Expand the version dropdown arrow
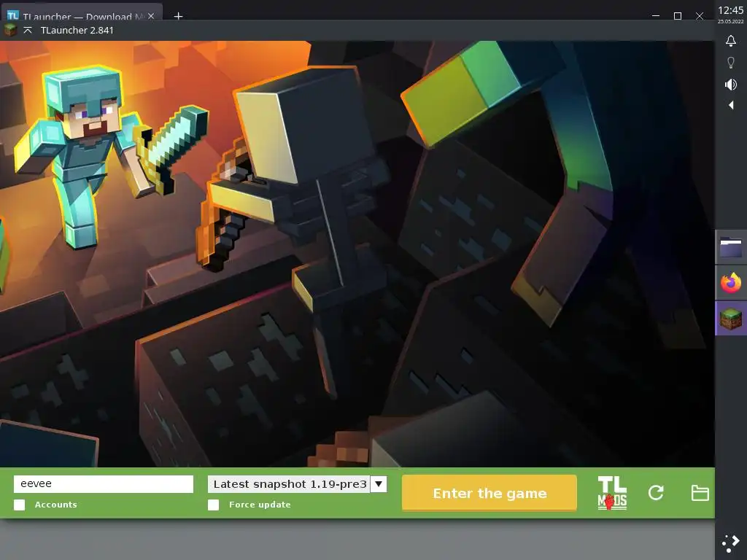 coord(379,484)
